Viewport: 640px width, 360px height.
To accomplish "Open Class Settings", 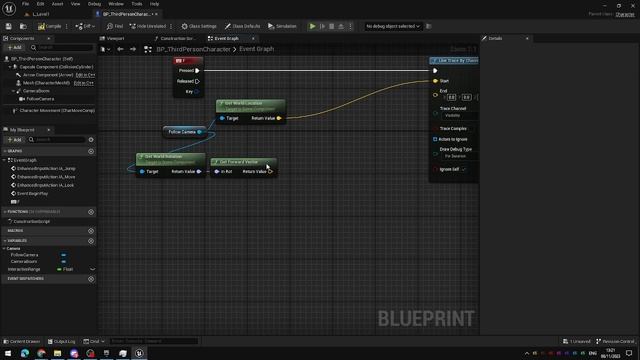I will (x=199, y=26).
